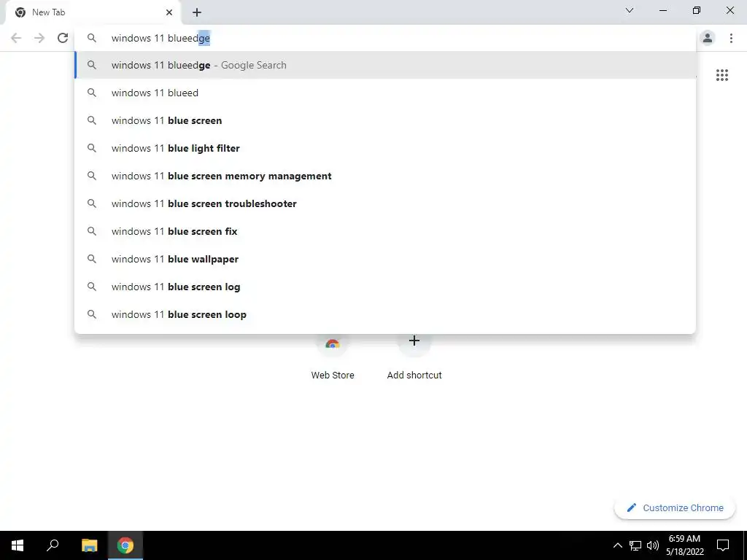Open the tab search chevron

point(630,10)
